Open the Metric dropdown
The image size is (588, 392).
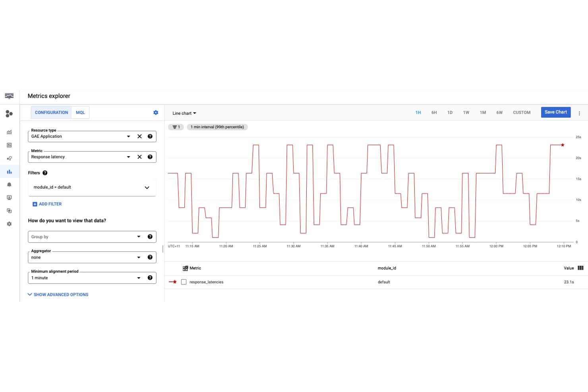pyautogui.click(x=128, y=157)
